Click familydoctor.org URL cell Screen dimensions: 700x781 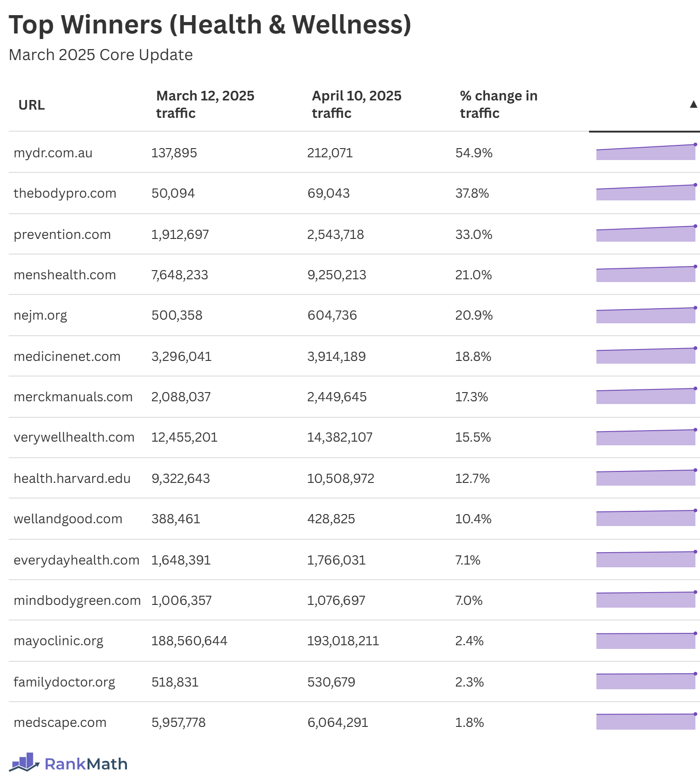(64, 682)
